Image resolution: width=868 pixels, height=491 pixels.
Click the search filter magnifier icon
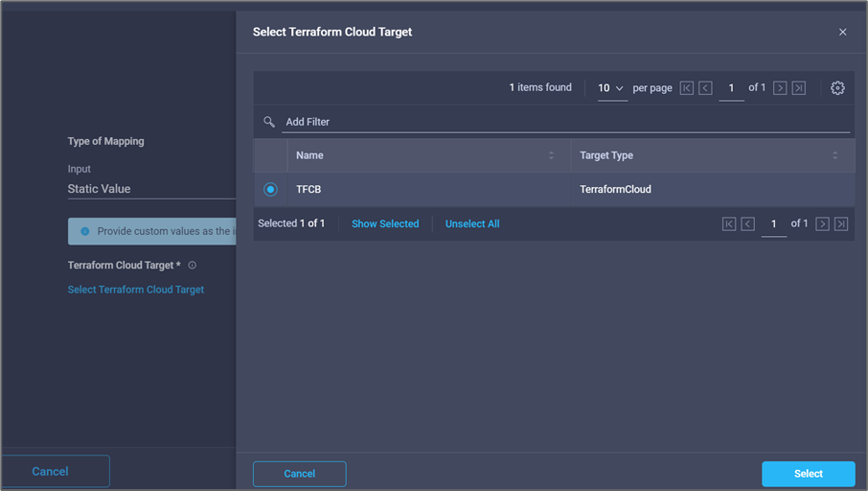pos(270,122)
